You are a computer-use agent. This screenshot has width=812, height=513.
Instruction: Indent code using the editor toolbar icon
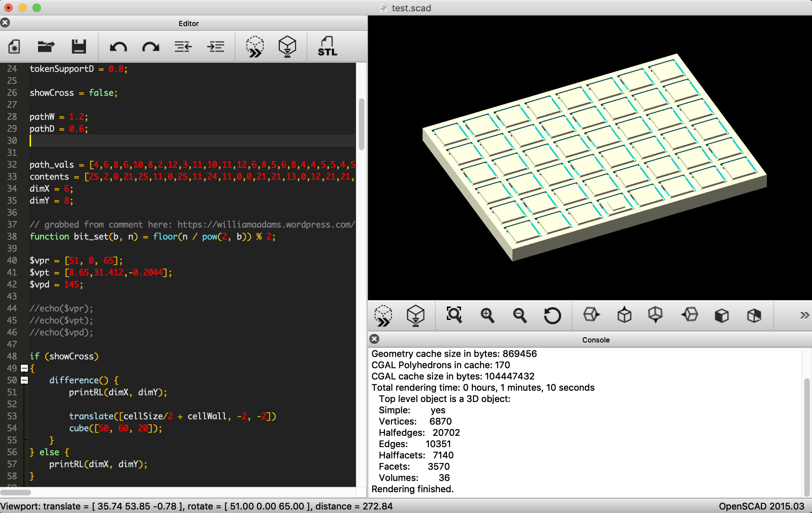click(215, 47)
